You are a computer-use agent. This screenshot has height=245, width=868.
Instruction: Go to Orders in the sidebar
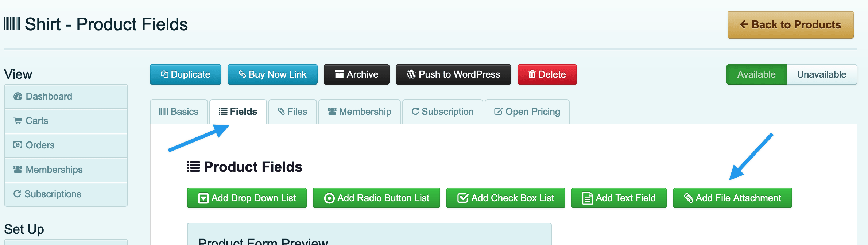66,145
